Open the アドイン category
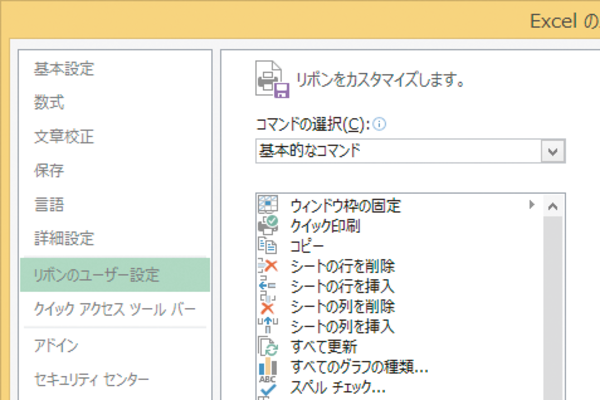This screenshot has width=600, height=400. point(56,345)
